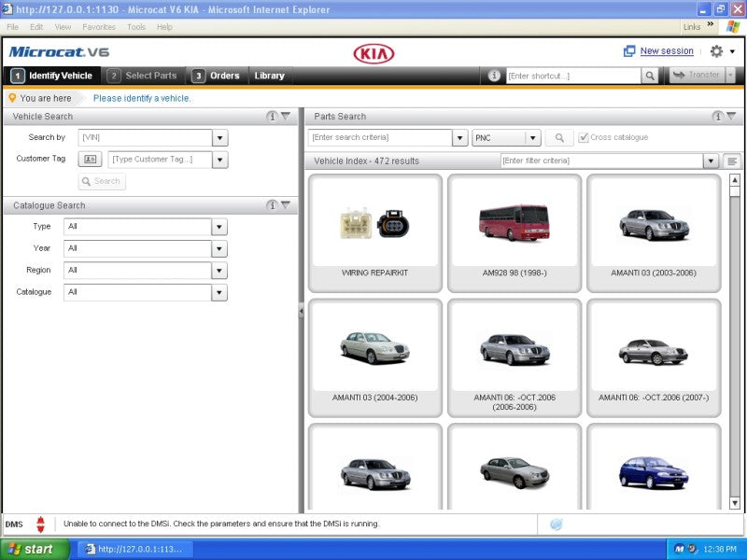Viewport: 747px width, 560px height.
Task: Open the Search by dropdown
Action: tap(220, 136)
